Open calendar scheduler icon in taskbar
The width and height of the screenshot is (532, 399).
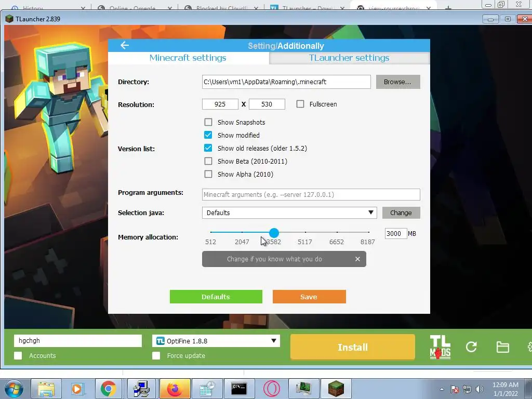[207, 389]
